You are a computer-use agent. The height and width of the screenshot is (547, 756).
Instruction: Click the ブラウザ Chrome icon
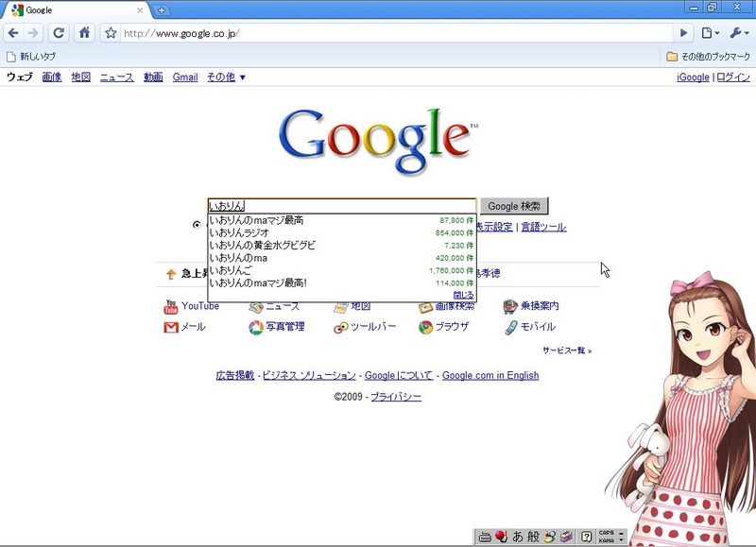pos(426,327)
